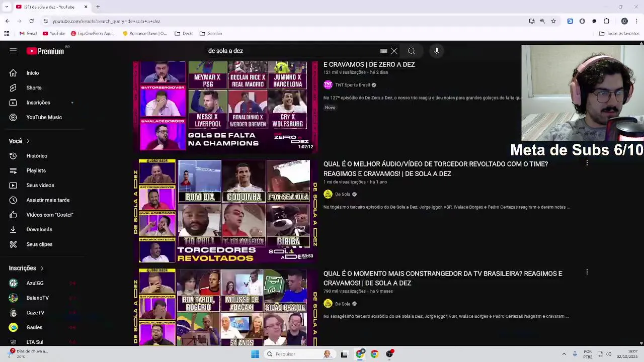Open the TNT Sports Brasil channel name
The image size is (644, 362).
(353, 85)
